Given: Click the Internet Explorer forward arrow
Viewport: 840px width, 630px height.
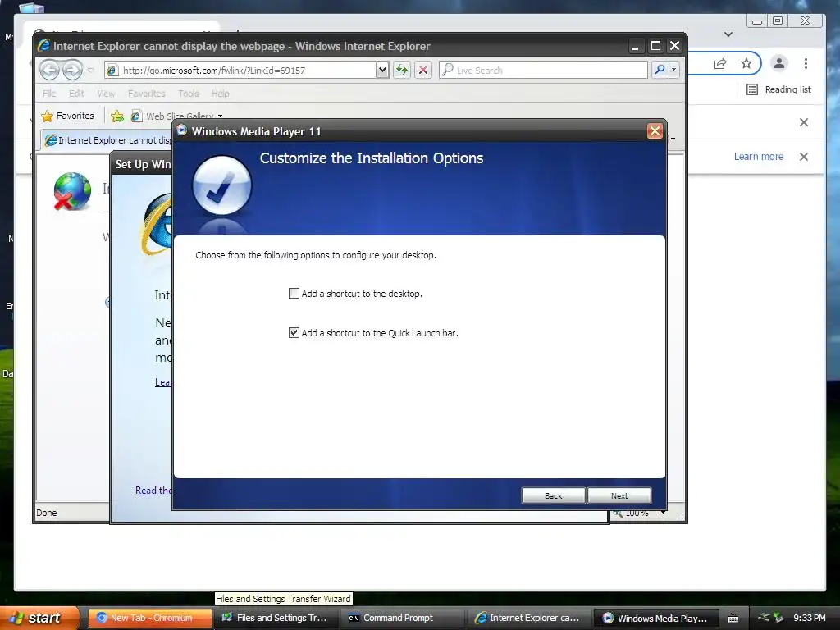Looking at the screenshot, I should coord(72,70).
